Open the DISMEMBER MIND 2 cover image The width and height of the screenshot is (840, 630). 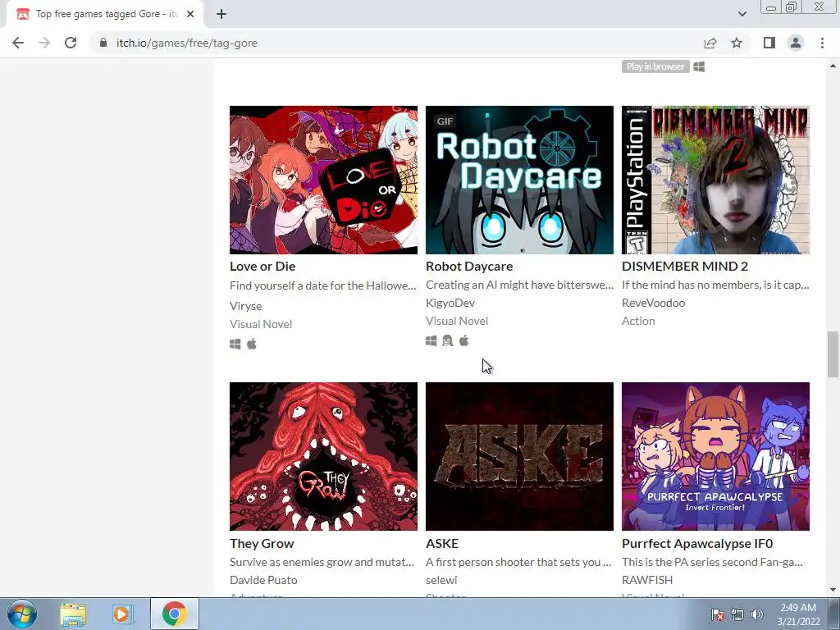click(715, 180)
